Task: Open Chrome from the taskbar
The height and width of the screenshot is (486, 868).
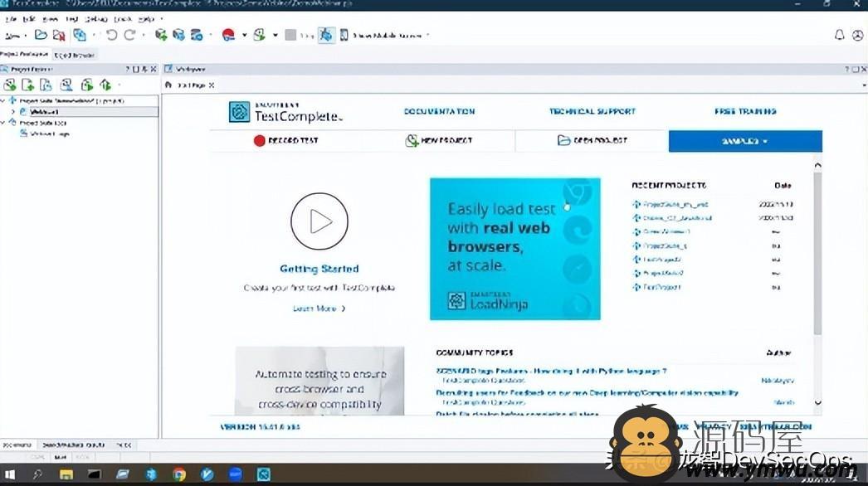Action: pyautogui.click(x=178, y=474)
